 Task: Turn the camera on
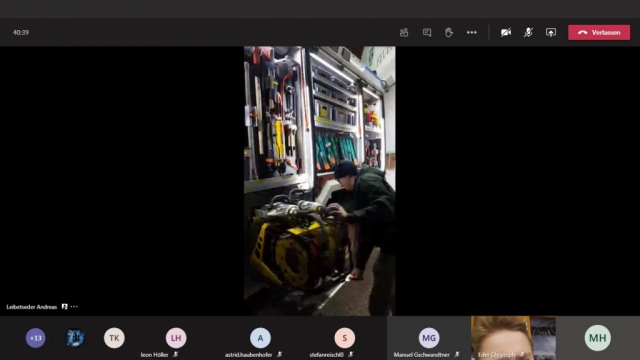tap(506, 33)
